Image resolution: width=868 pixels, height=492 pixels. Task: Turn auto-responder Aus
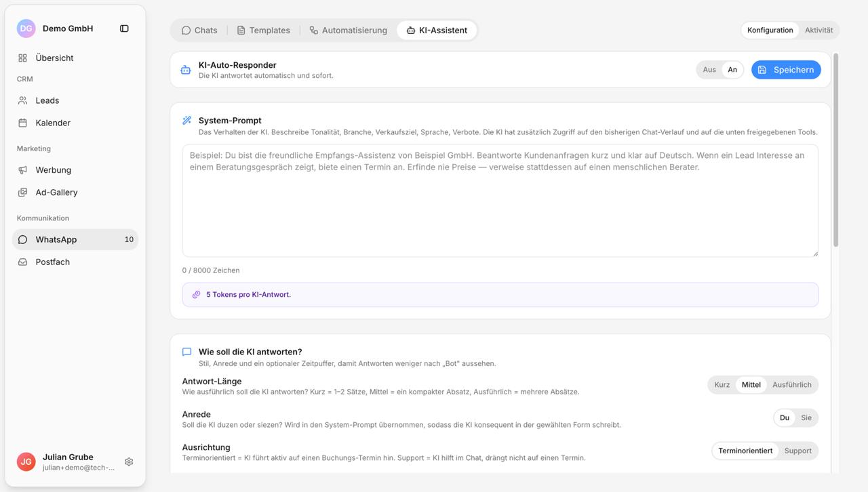tap(709, 70)
